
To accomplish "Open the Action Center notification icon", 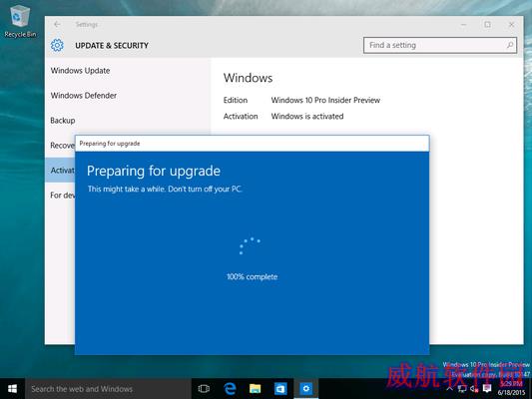I will tap(487, 389).
